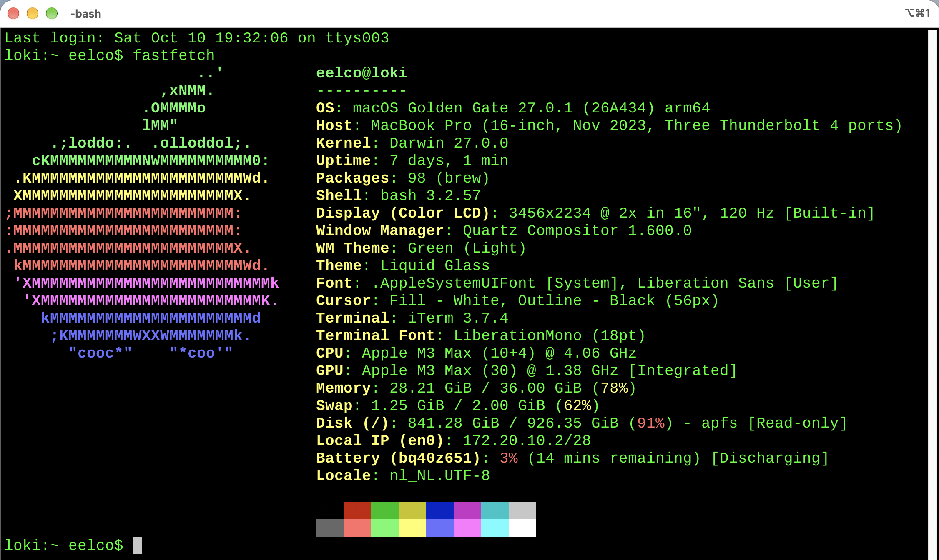Click the '[Discharging]' battery status text
The height and width of the screenshot is (560, 939).
tap(770, 458)
